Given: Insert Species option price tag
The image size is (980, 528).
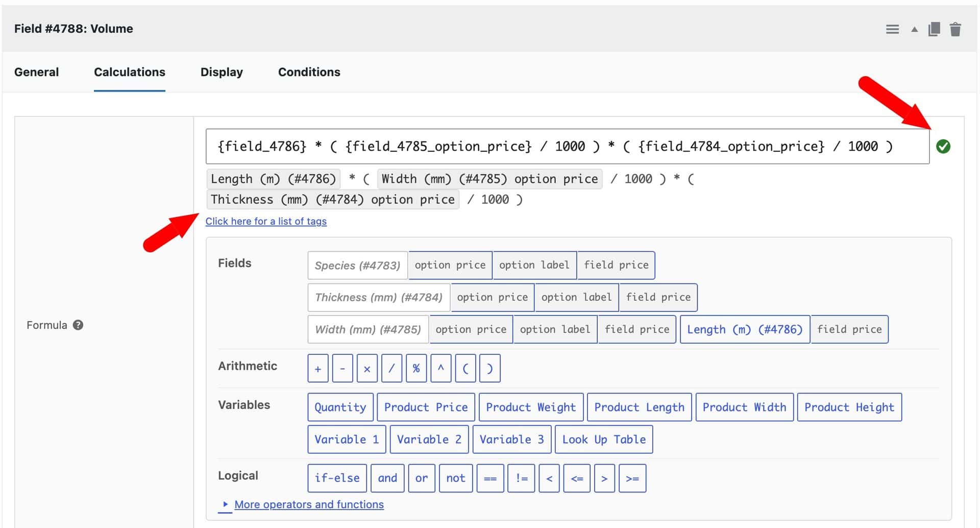Looking at the screenshot, I should 450,265.
